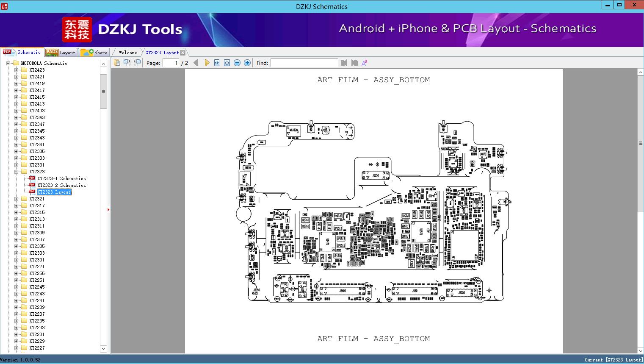Click the fit width icon
The height and width of the screenshot is (364, 644).
[x=217, y=63]
